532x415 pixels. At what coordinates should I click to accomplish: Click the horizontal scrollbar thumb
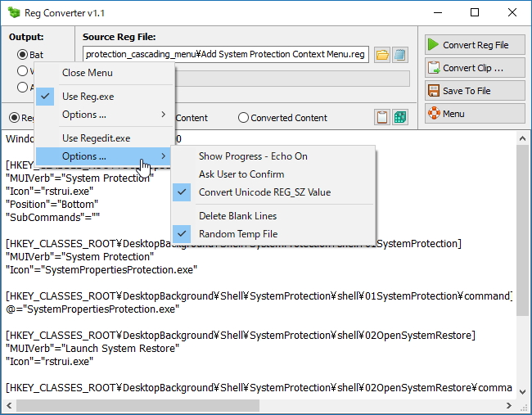coord(138,405)
